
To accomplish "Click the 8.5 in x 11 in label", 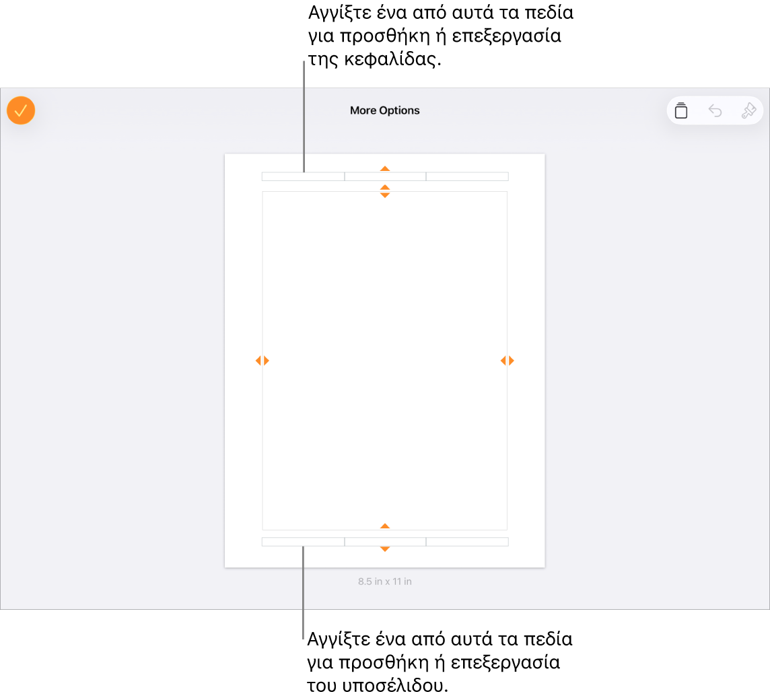I will [384, 582].
